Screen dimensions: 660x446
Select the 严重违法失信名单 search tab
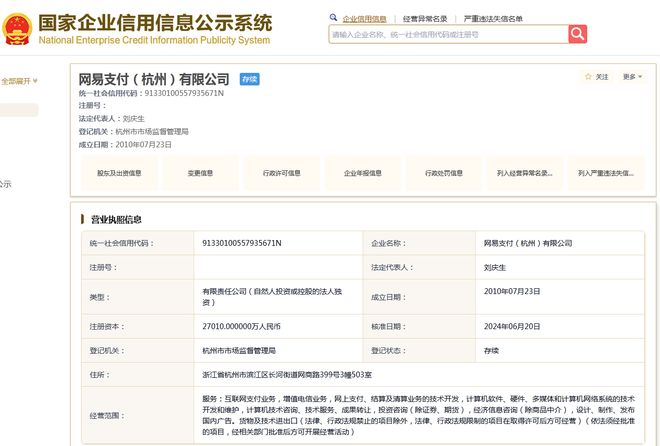[493, 19]
